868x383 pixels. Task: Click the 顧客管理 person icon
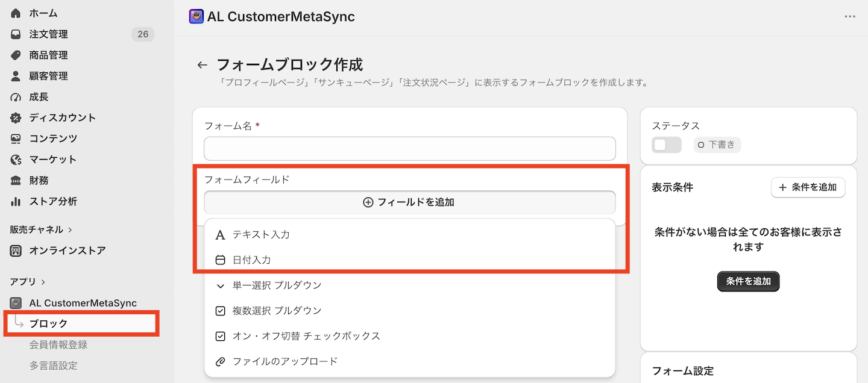16,76
